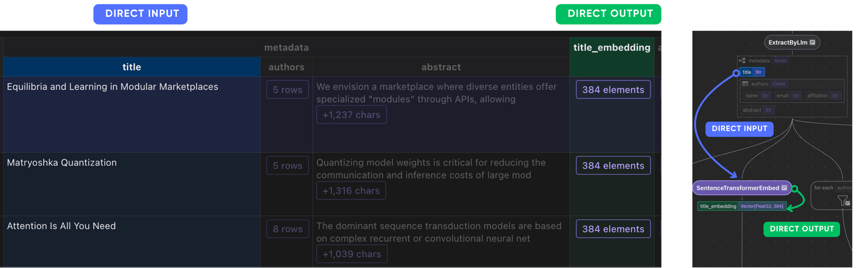Viewport: 868px width, 268px height.
Task: Open the 8 rows authors for Attention Is All You Need
Action: (x=288, y=229)
